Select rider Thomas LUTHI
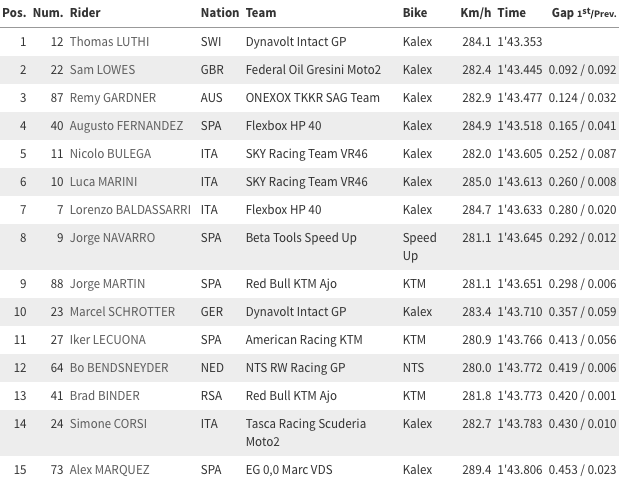 pos(109,42)
